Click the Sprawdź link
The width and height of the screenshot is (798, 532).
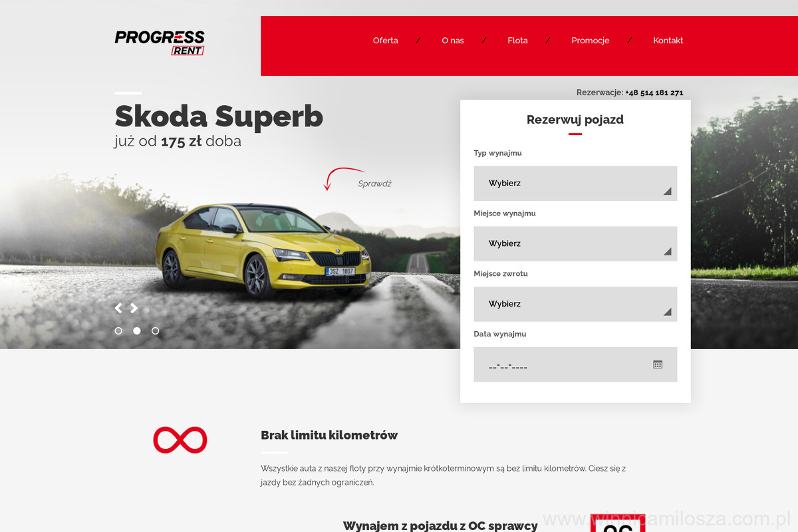374,184
